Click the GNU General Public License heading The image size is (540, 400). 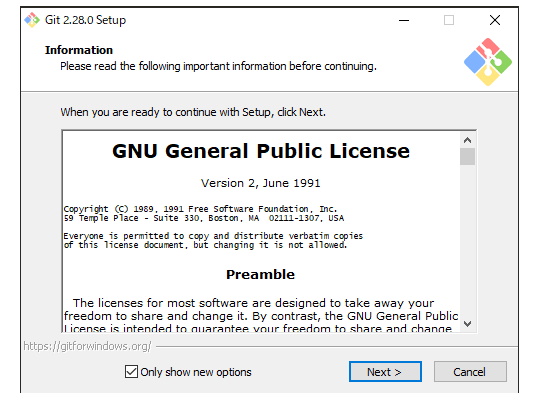(261, 151)
